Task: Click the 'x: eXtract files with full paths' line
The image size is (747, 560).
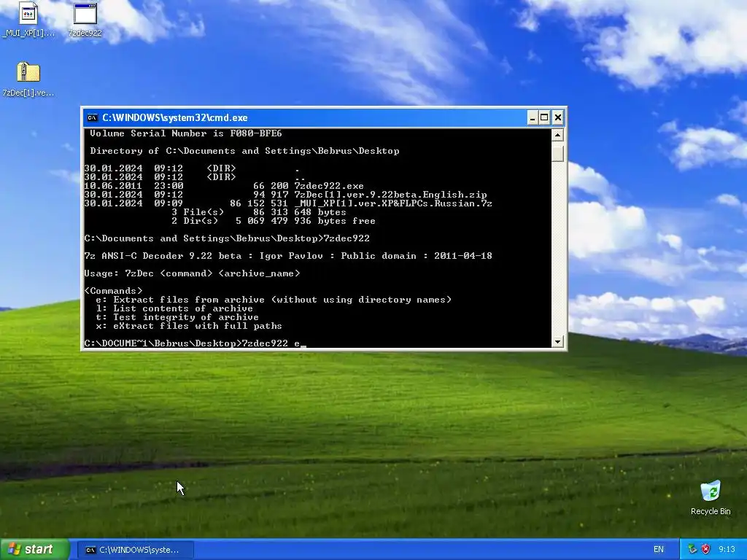Action: tap(189, 326)
